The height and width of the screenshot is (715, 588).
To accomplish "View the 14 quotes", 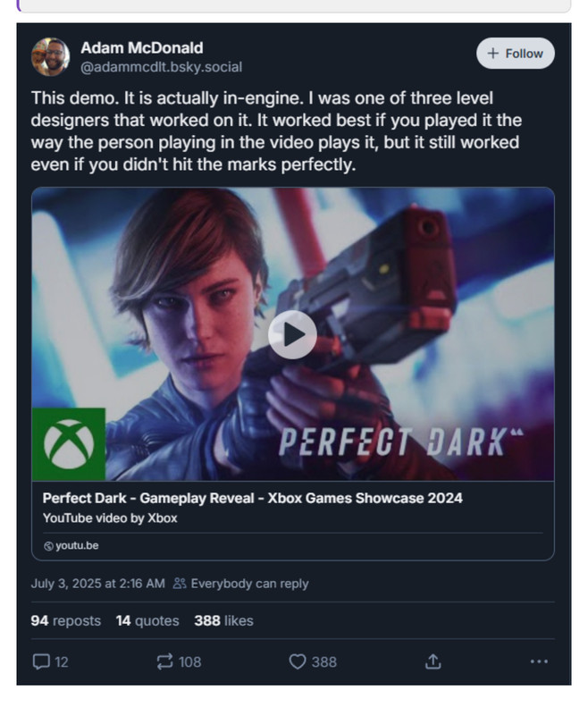I will (x=147, y=620).
